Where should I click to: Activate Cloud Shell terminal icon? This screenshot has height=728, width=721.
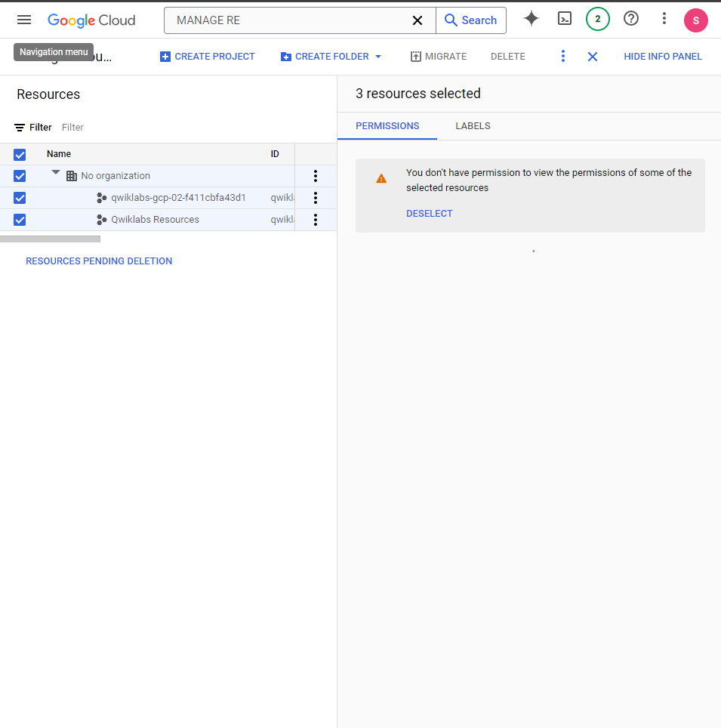coord(565,19)
